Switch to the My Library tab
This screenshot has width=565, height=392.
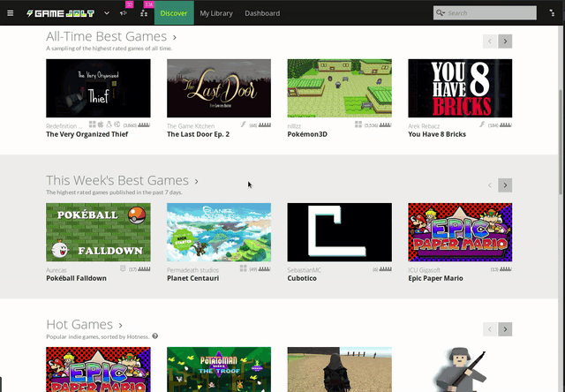(x=216, y=13)
